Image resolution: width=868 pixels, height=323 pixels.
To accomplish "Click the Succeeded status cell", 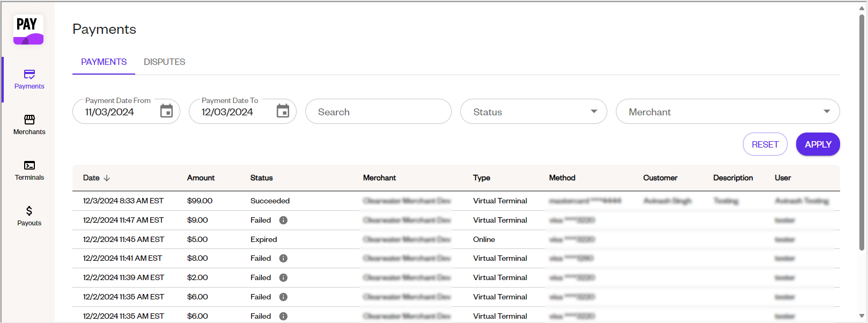I will point(270,201).
